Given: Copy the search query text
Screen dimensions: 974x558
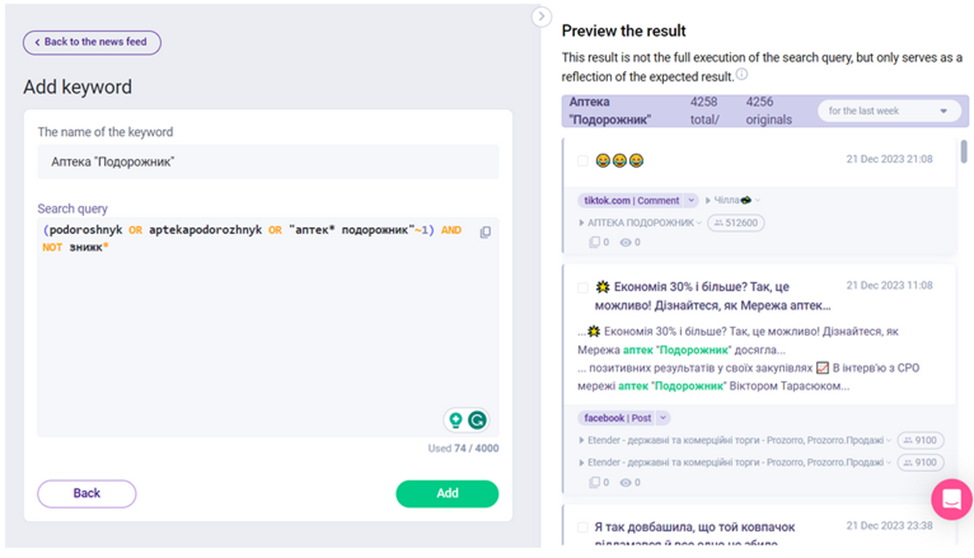Looking at the screenshot, I should 485,232.
